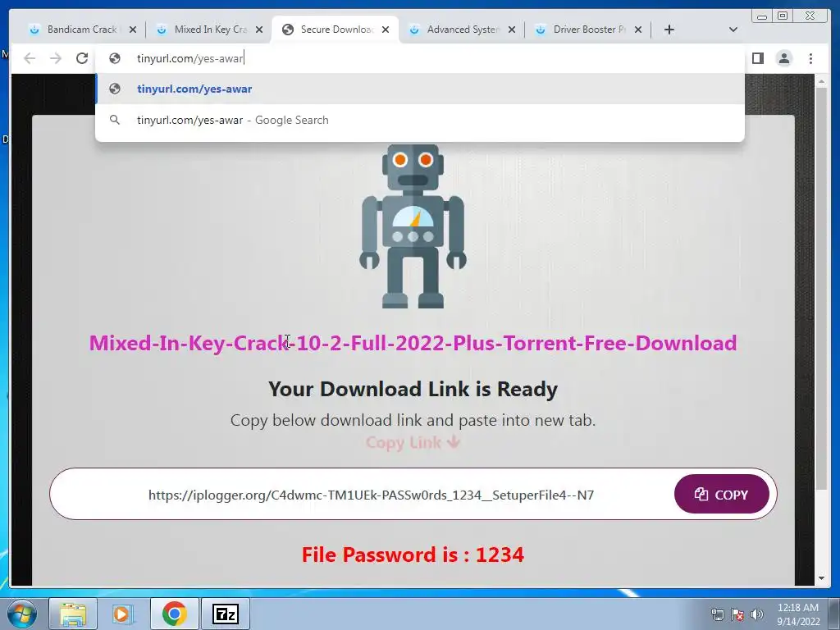840x630 pixels.
Task: Click the browser back arrow
Action: pos(30,58)
